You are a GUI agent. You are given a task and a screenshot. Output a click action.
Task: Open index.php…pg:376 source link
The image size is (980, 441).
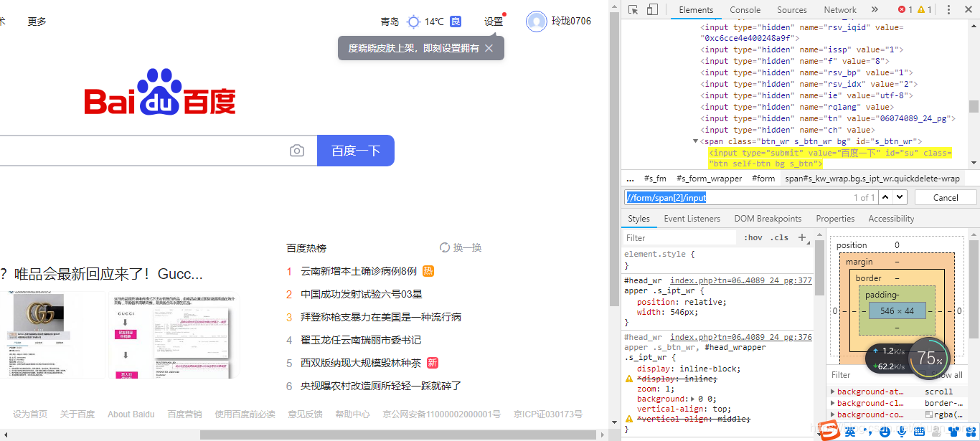coord(741,337)
